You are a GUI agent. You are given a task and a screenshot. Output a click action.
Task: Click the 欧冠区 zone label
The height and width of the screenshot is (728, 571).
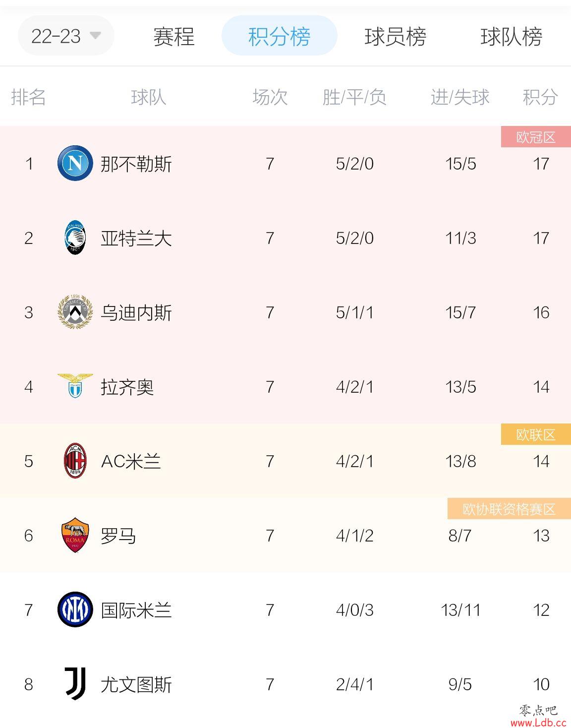(x=536, y=137)
